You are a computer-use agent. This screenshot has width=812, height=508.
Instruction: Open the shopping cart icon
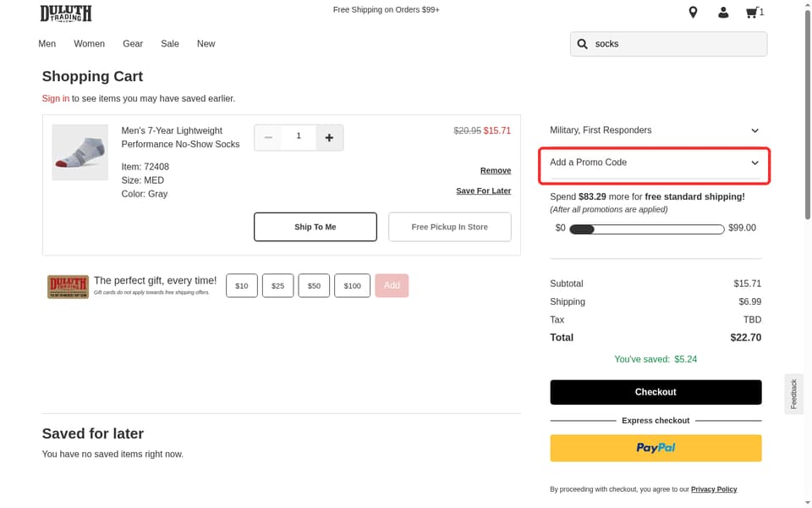click(x=754, y=13)
